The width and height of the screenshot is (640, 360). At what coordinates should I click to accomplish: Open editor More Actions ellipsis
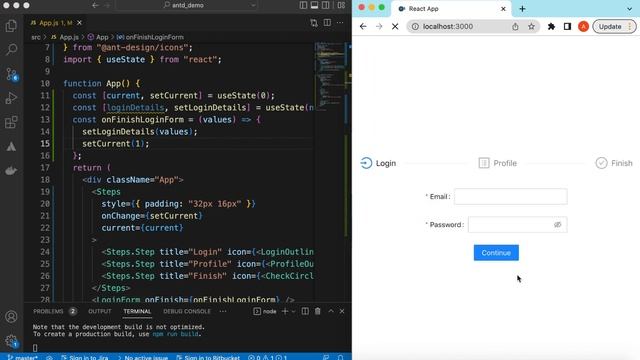(340, 23)
